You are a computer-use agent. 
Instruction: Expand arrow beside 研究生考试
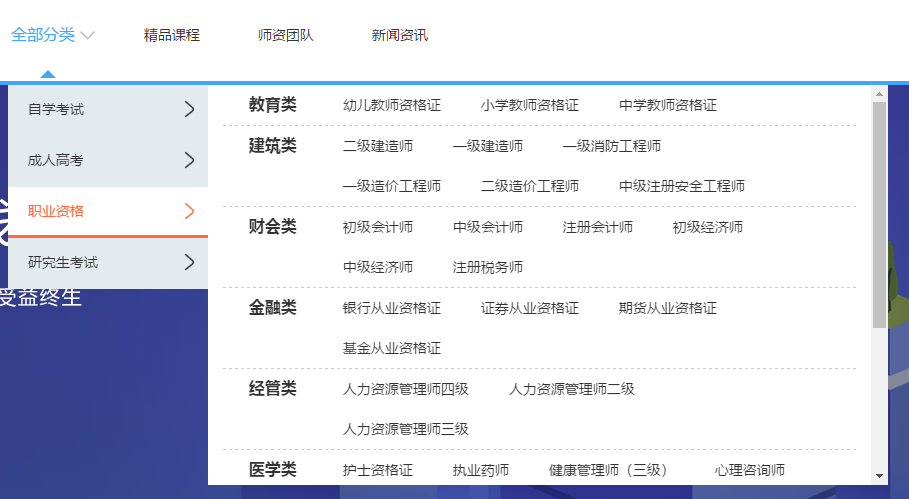coord(190,262)
